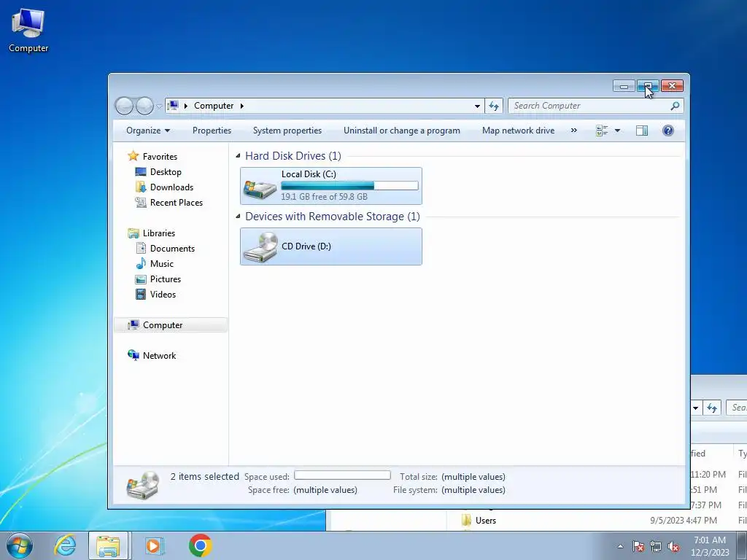
Task: Change your view icon
Action: point(602,131)
